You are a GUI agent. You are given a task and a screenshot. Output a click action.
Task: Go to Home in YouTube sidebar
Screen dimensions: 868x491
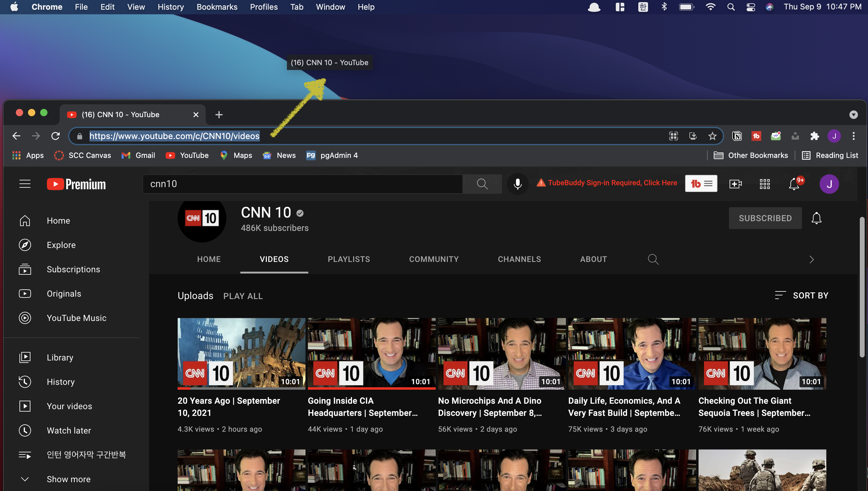click(x=76, y=221)
